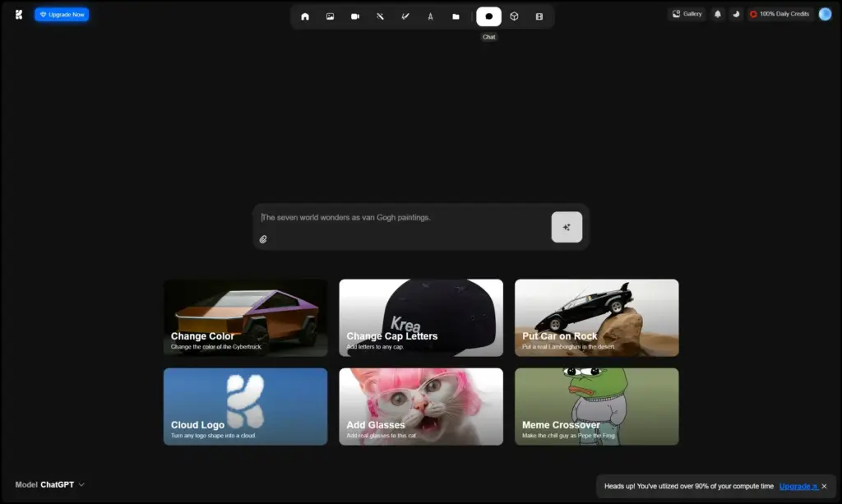
Task: Open the Enhancer tool icon
Action: (380, 16)
